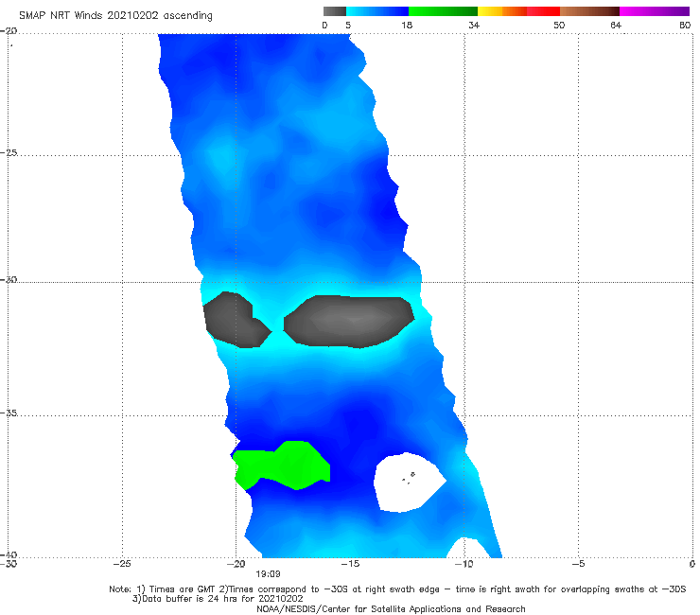
Task: Click the green high-wind patch on the map
Action: (x=286, y=466)
